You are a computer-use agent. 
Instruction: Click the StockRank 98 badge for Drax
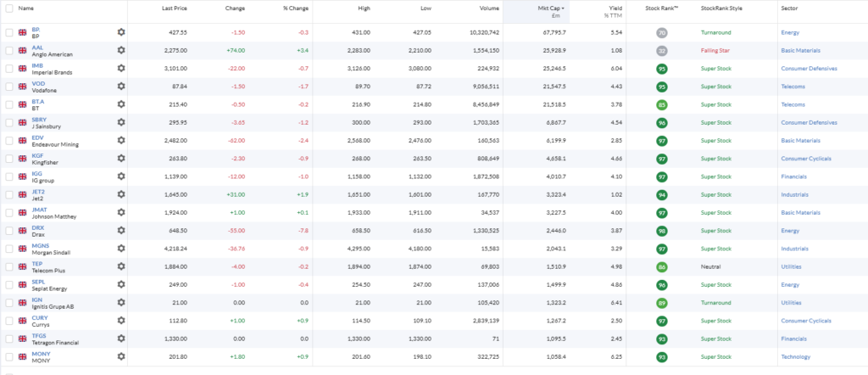pos(661,231)
